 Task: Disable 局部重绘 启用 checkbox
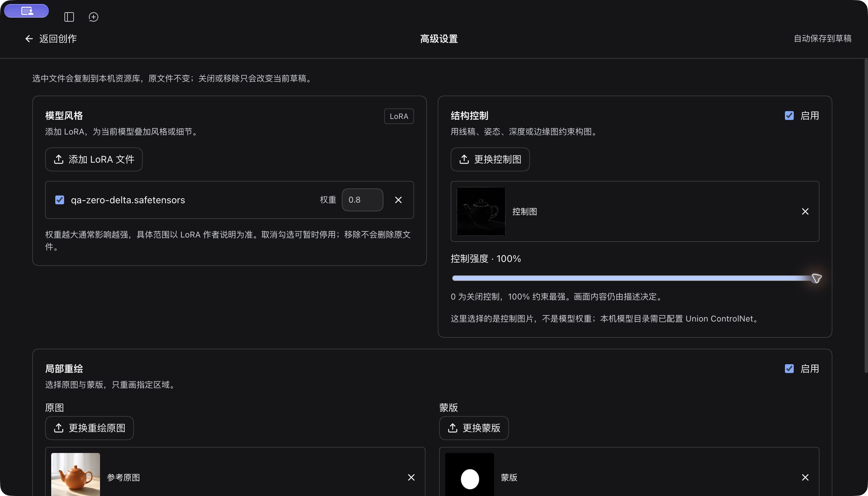pos(789,369)
